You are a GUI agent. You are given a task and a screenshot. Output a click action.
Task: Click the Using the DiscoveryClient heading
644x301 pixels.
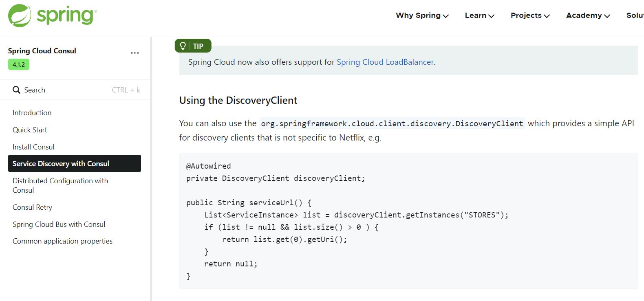tap(238, 101)
